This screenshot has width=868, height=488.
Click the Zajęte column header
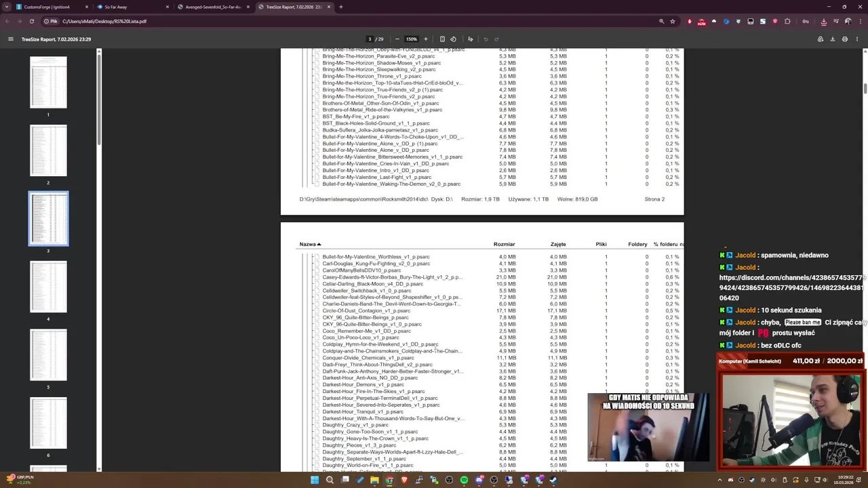[x=558, y=244]
